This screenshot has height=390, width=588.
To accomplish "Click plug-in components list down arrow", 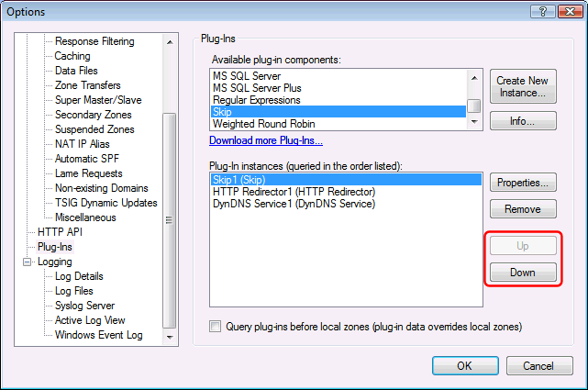I will pos(474,121).
